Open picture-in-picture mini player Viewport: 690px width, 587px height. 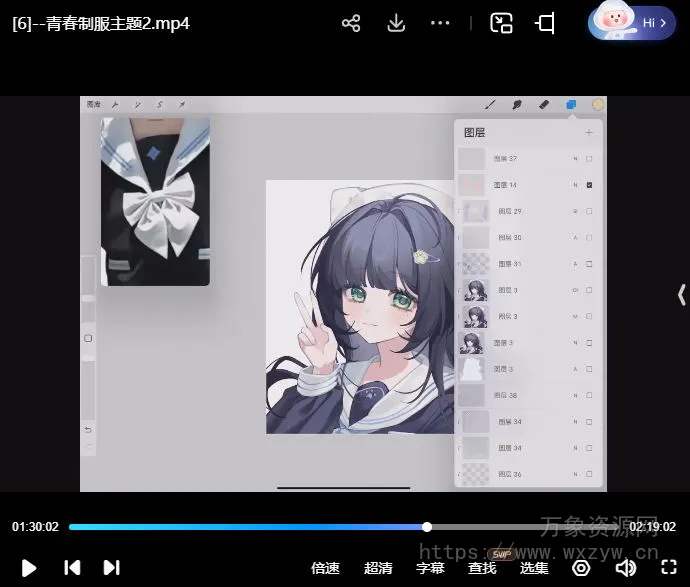(501, 23)
